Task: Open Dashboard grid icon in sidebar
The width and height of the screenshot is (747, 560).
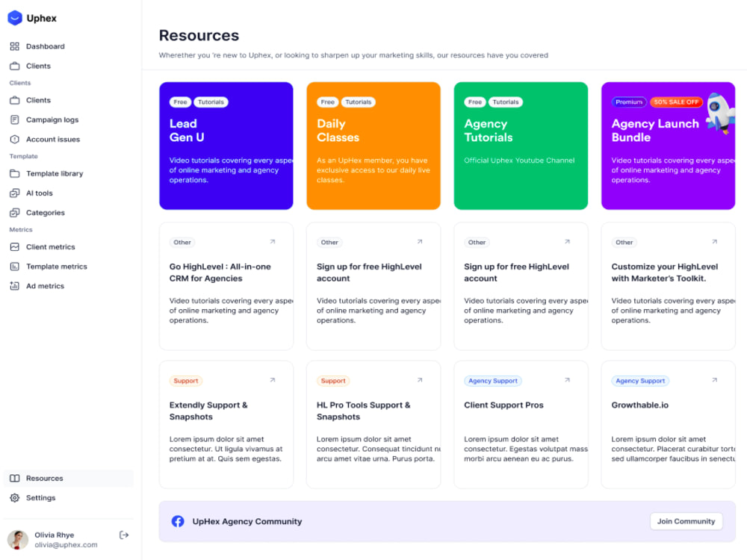Action: click(x=15, y=46)
